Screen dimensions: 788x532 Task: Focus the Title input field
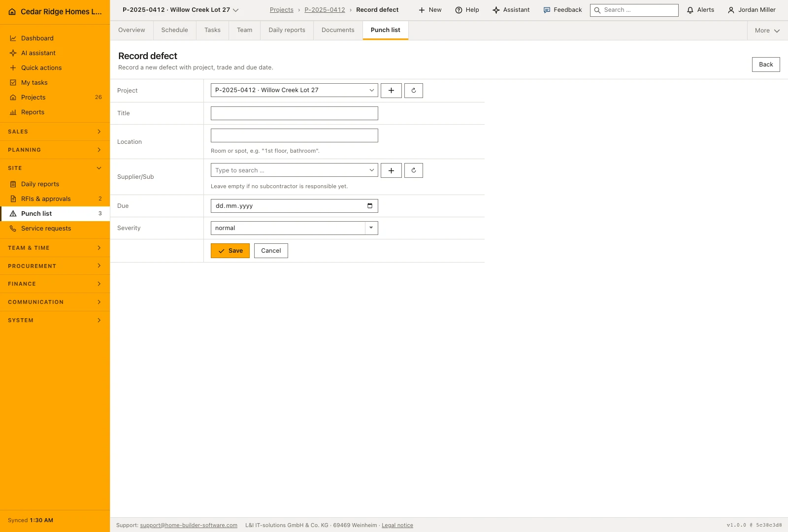click(295, 113)
